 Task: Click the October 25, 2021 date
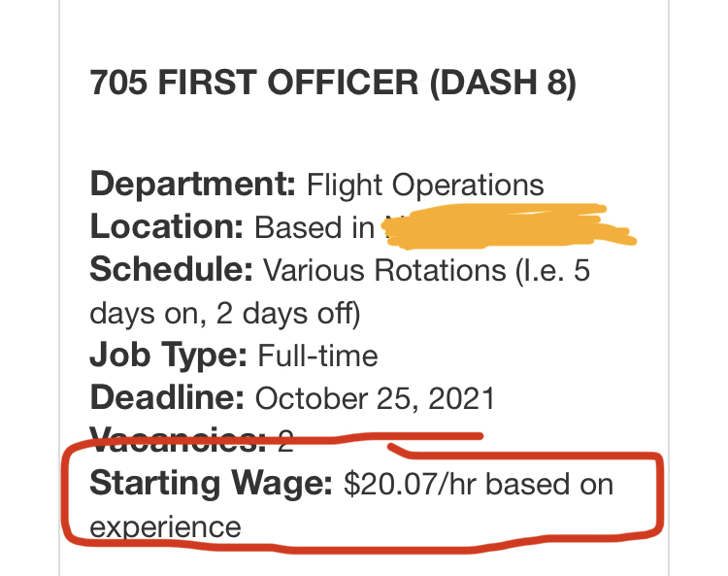375,398
